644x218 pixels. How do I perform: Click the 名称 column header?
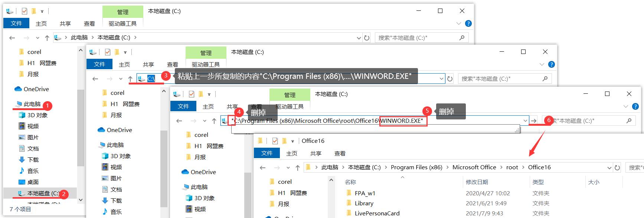pos(350,182)
